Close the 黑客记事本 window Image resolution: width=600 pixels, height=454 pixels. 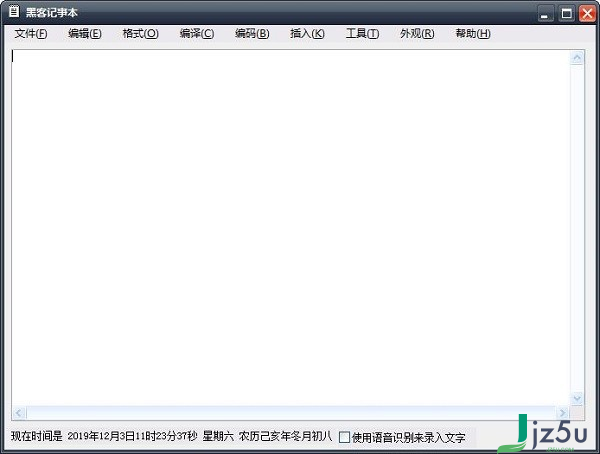click(x=587, y=14)
